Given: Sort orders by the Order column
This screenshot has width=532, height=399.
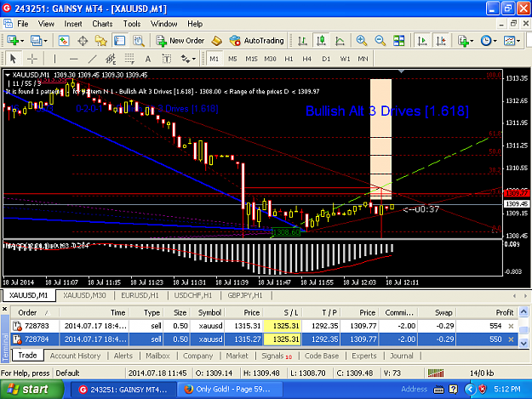Looking at the screenshot, I should point(35,312).
